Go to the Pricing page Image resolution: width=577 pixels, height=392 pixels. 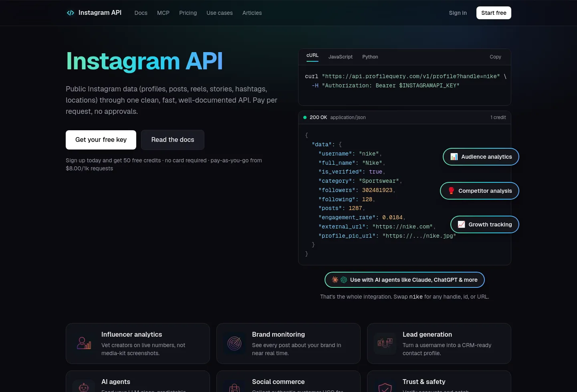click(x=188, y=13)
